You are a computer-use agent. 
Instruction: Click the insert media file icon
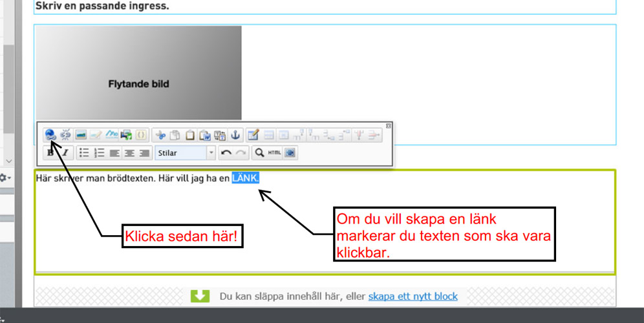pyautogui.click(x=126, y=134)
